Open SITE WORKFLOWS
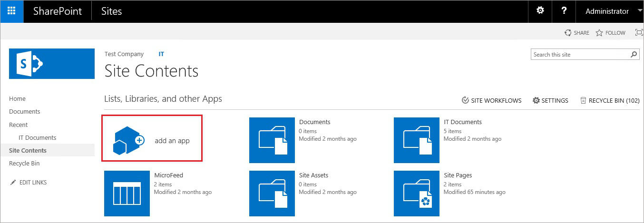The width and height of the screenshot is (644, 223). 491,100
